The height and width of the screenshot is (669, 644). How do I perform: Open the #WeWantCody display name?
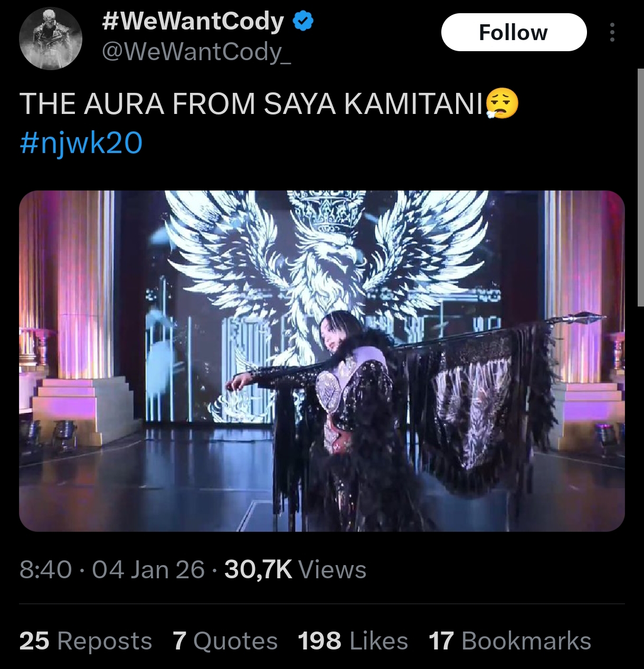[193, 22]
